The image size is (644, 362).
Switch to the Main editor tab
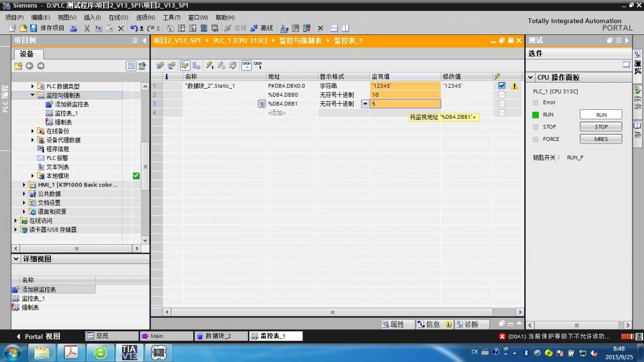pyautogui.click(x=167, y=336)
